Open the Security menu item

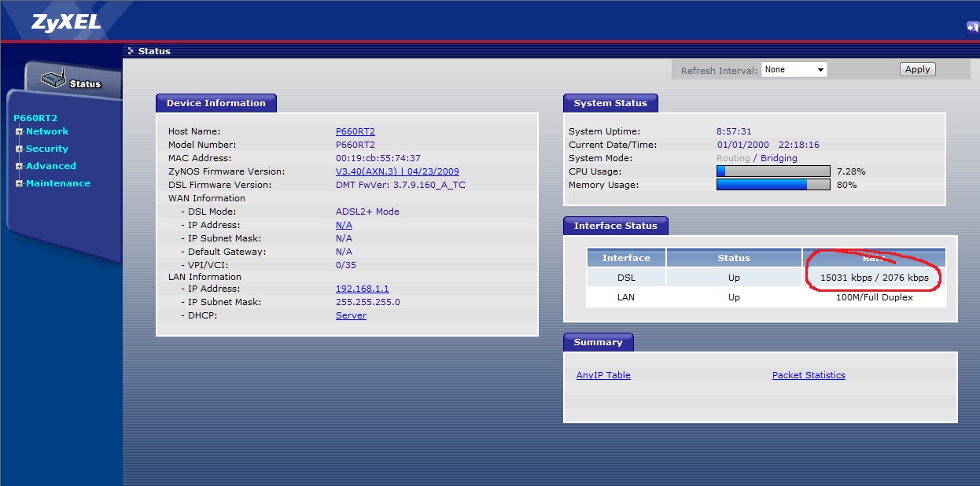pos(47,149)
